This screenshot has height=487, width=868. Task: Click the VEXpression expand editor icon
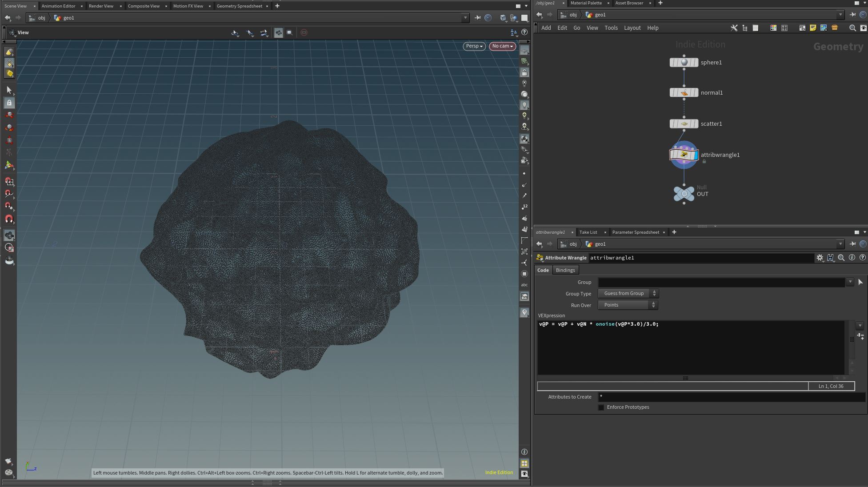tap(860, 336)
